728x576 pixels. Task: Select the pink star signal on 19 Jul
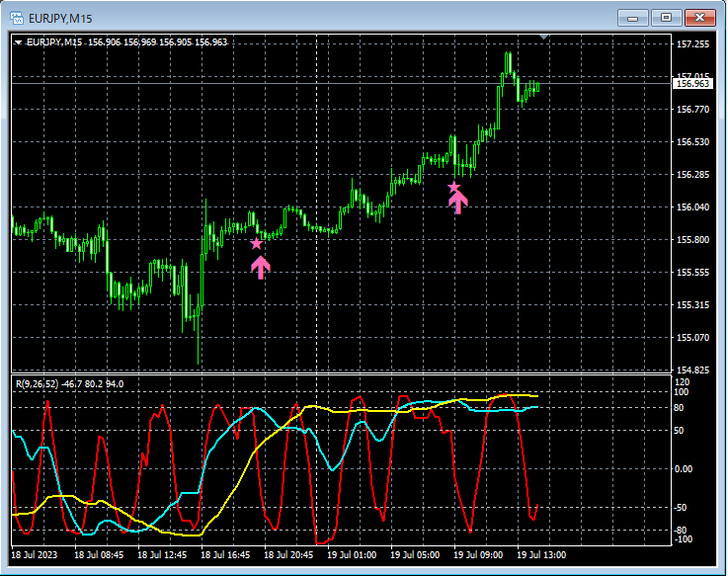tap(454, 187)
